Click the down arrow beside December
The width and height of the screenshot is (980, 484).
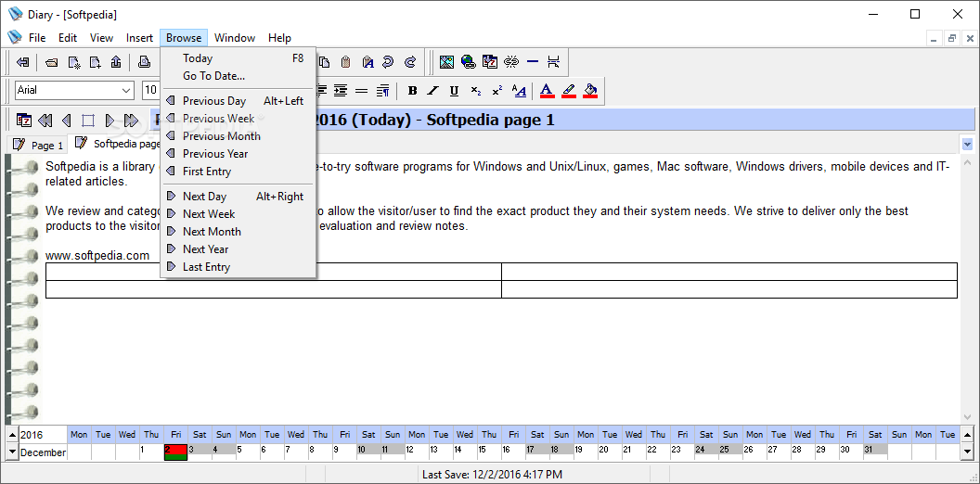(12, 452)
